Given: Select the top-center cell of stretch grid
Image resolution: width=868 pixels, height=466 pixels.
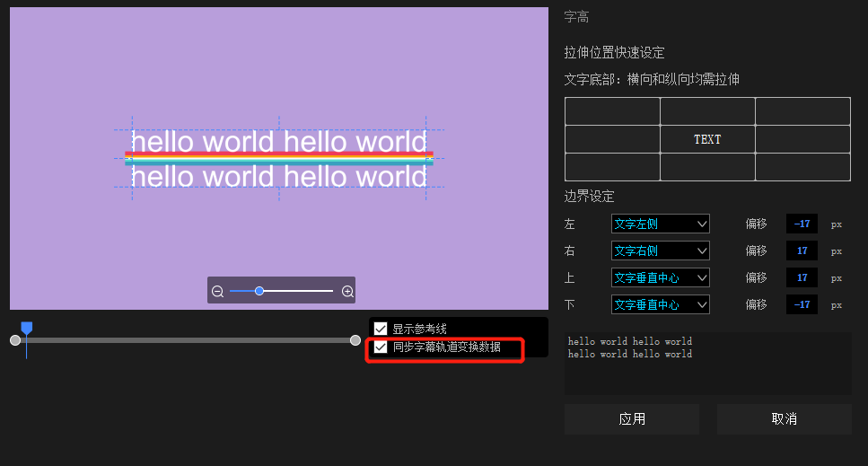Looking at the screenshot, I should pos(707,111).
